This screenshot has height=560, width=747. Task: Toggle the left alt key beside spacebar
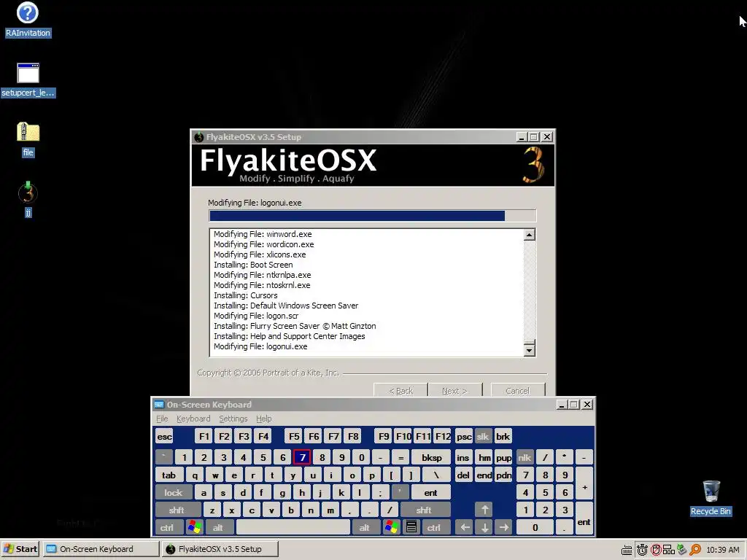[x=219, y=527]
